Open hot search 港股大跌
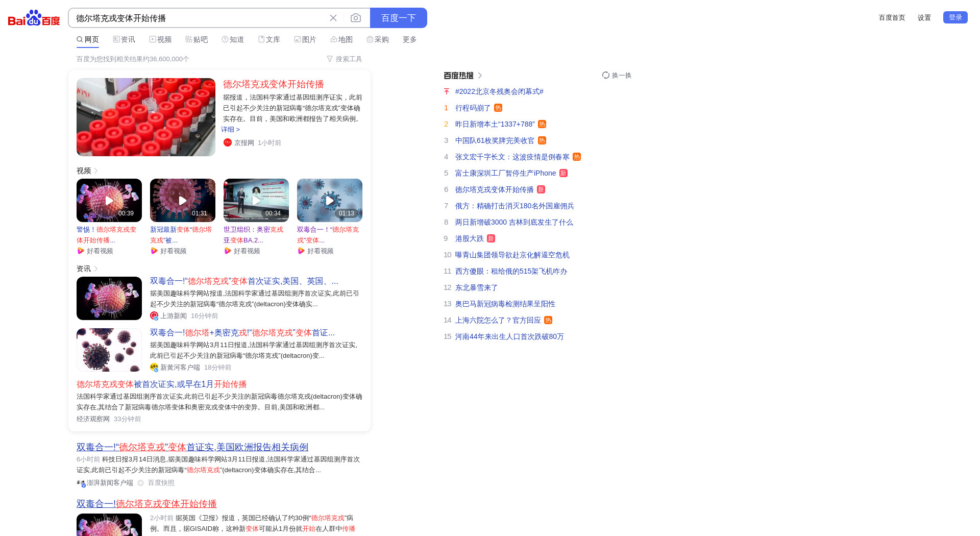This screenshot has width=980, height=536. pos(469,238)
